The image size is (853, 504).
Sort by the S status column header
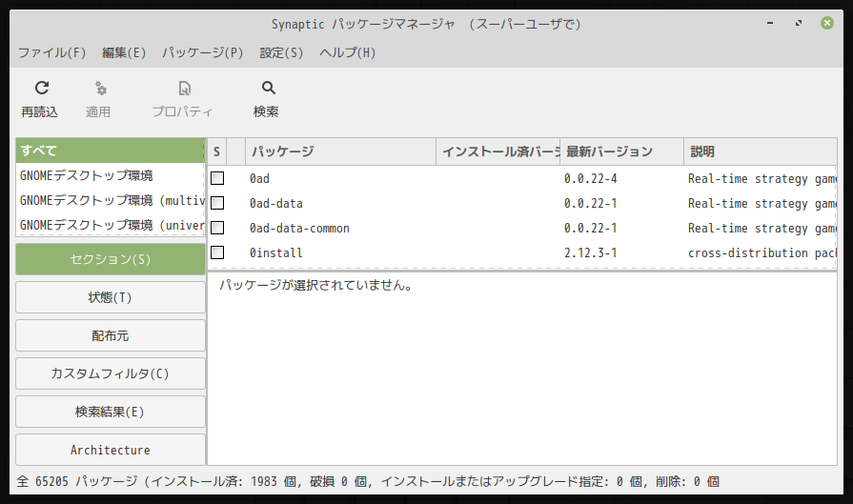click(x=216, y=151)
